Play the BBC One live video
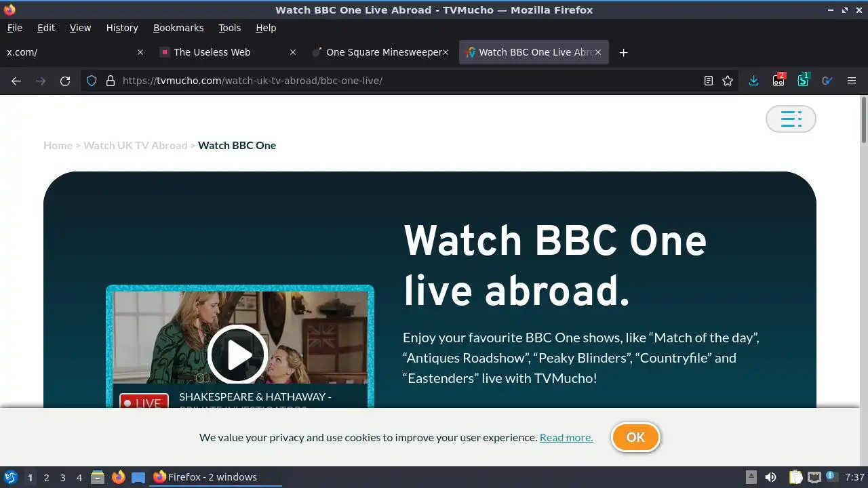The width and height of the screenshot is (868, 488). (238, 354)
